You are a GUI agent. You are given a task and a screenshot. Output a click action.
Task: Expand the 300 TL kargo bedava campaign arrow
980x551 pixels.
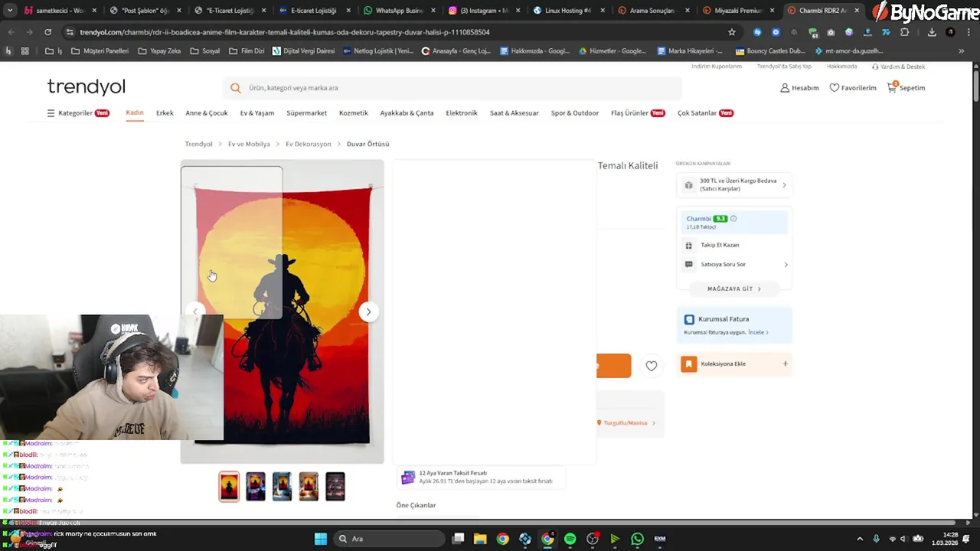784,185
